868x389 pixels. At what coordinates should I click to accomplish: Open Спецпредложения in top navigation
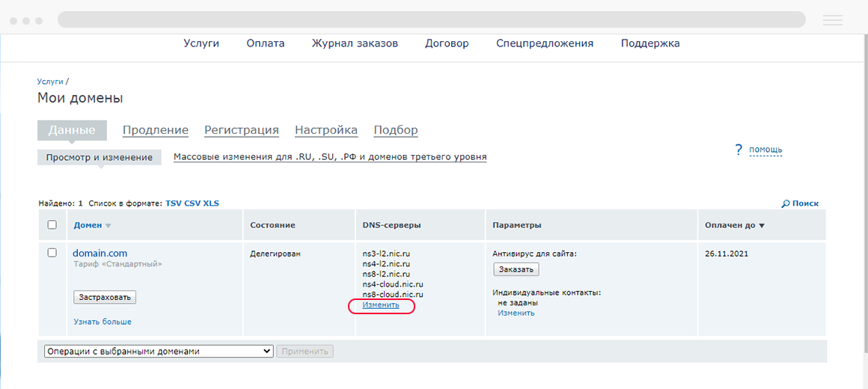pyautogui.click(x=545, y=43)
